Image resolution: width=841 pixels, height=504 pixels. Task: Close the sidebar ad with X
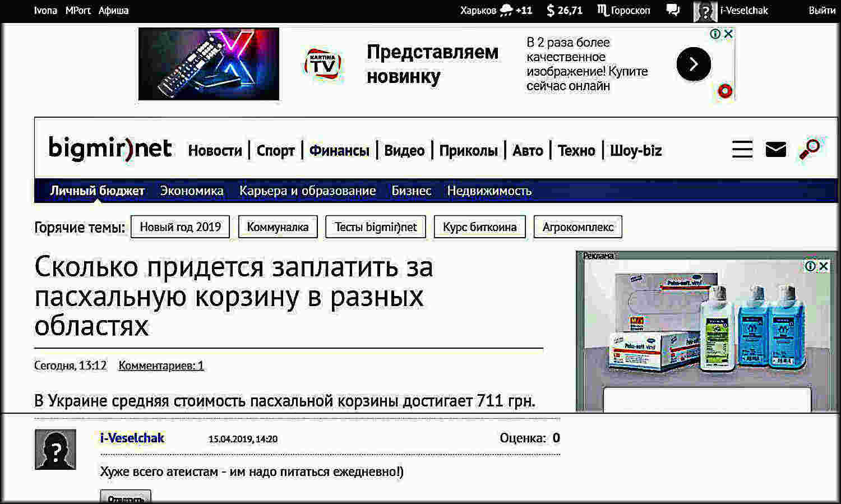point(823,266)
